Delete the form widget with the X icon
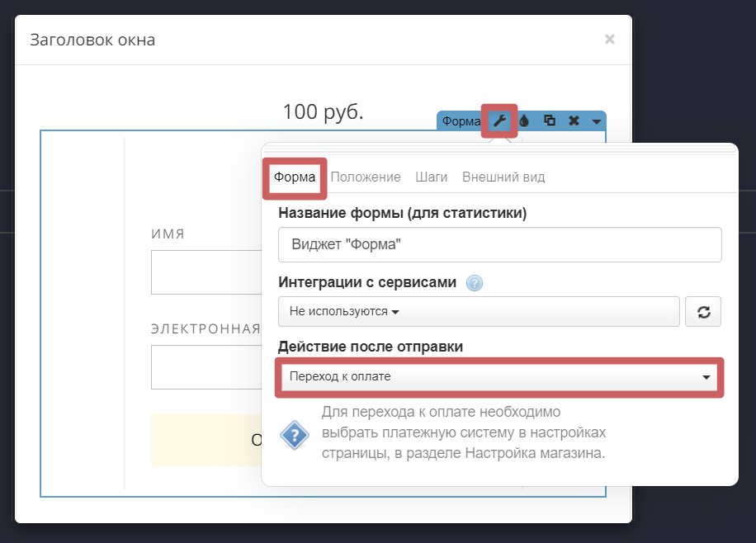The height and width of the screenshot is (543, 756). point(574,121)
